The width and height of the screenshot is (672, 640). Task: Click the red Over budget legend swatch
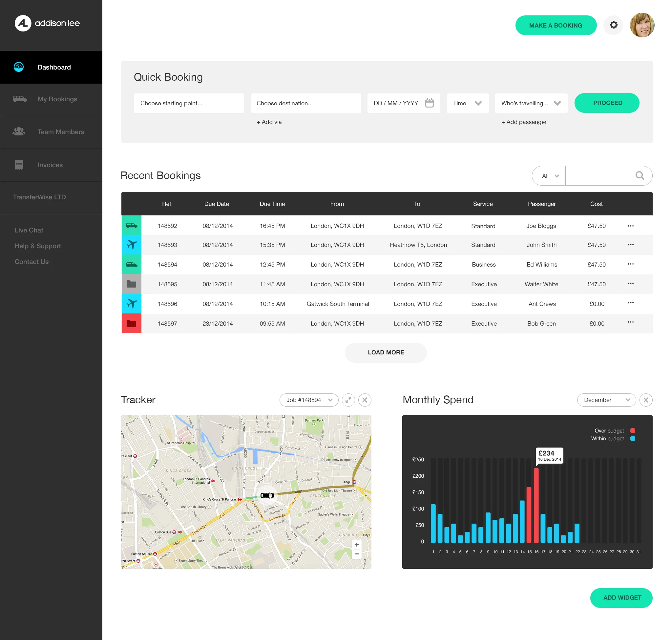click(632, 430)
